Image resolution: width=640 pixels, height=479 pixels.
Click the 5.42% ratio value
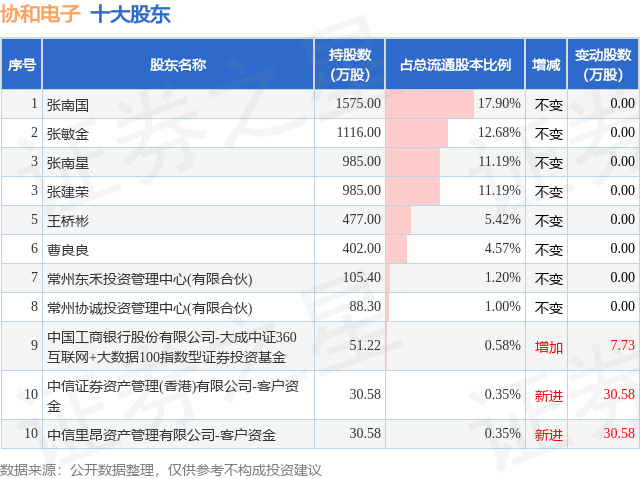pyautogui.click(x=502, y=219)
